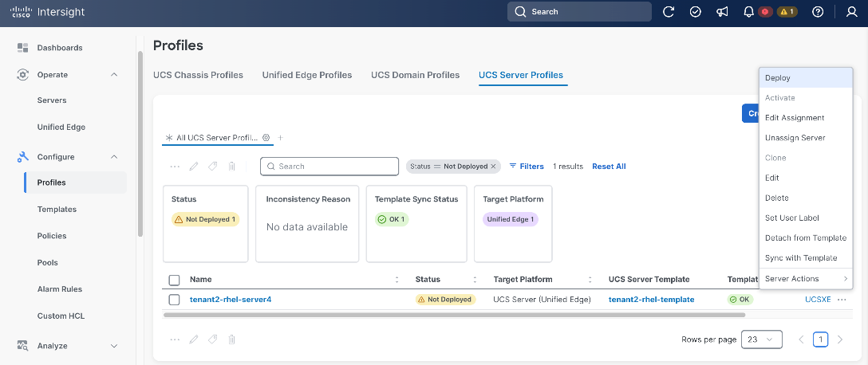Click the bottom toolbar trash icon
Screen dimensions: 868x365
click(232, 339)
